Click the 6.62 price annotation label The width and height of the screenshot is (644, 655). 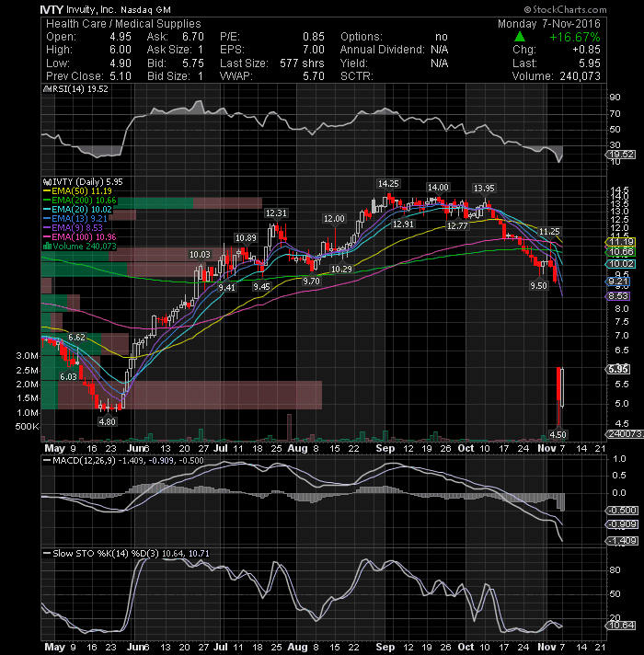(77, 337)
